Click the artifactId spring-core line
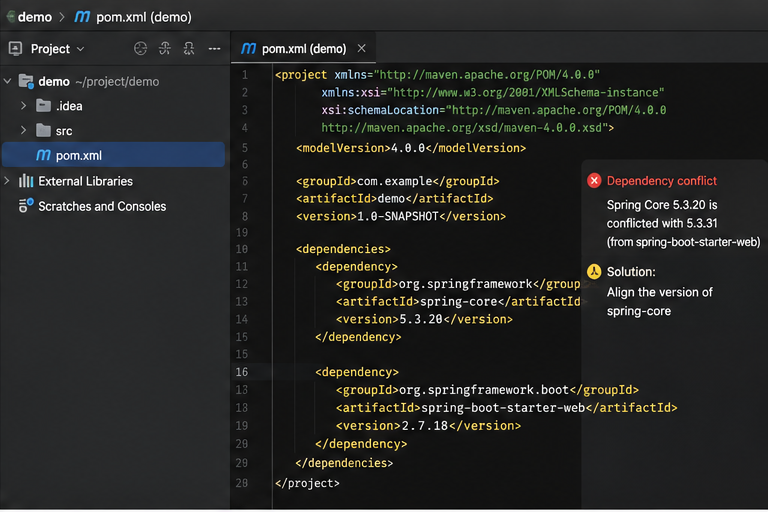 click(458, 301)
